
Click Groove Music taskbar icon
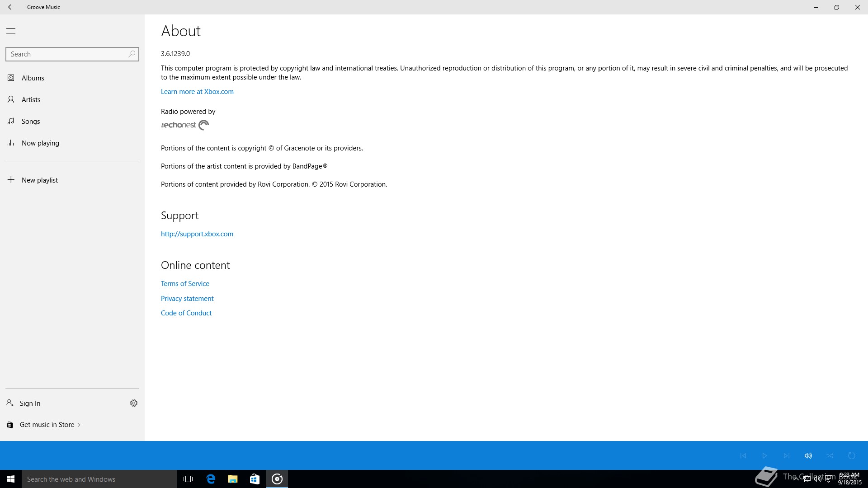[277, 479]
